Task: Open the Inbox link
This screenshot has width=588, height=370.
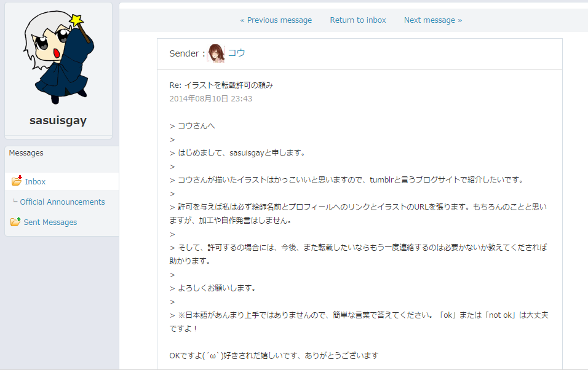Action: 35,181
